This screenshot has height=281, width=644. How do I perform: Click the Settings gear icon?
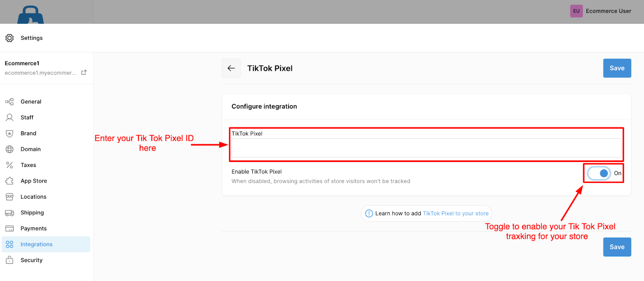tap(10, 38)
